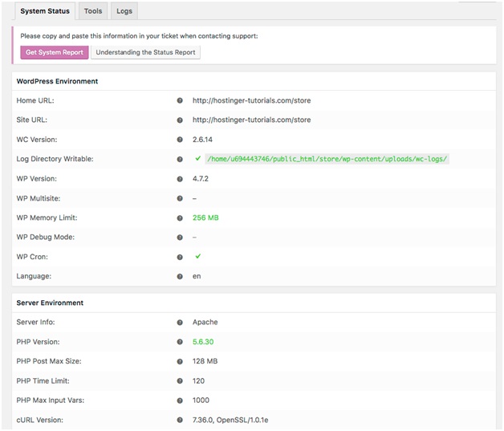Show help tooltip for PHP Version
The width and height of the screenshot is (504, 431).
pyautogui.click(x=180, y=342)
